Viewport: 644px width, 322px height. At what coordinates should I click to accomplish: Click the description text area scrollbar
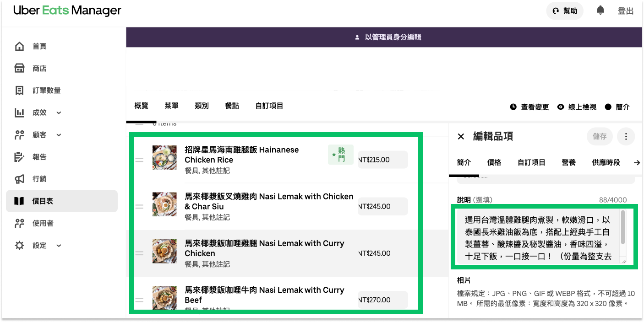(623, 227)
